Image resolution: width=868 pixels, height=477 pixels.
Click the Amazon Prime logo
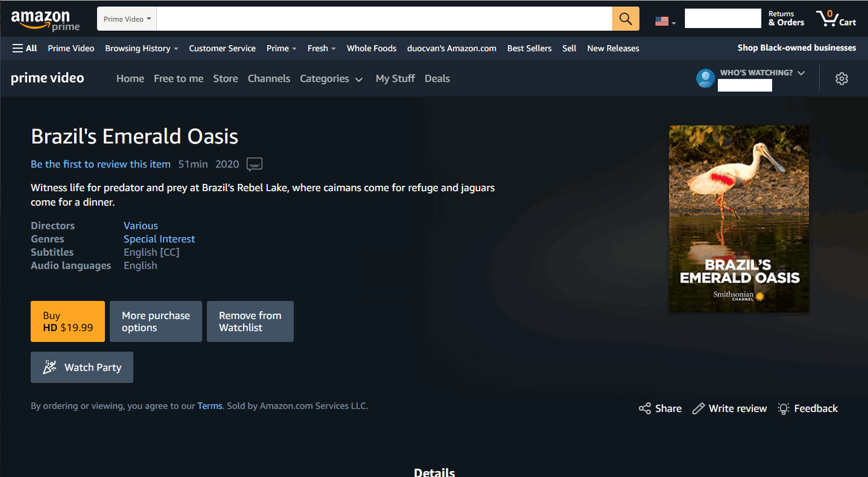pyautogui.click(x=45, y=20)
